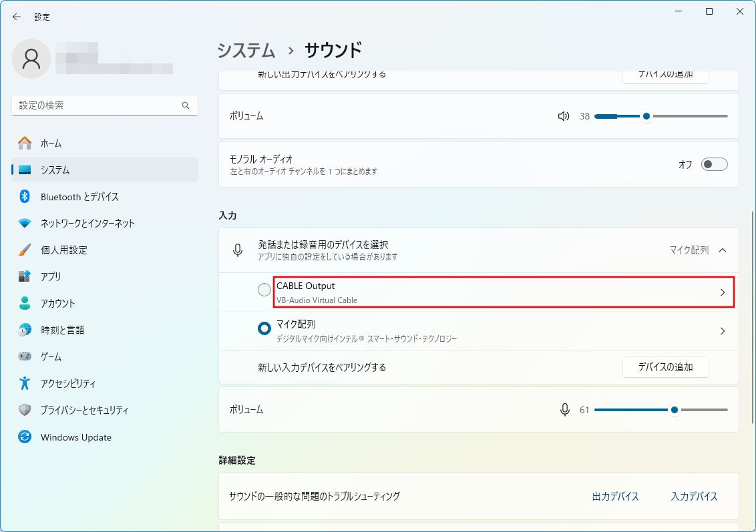Open アカウント settings page
The height and width of the screenshot is (532, 756).
[x=105, y=303]
